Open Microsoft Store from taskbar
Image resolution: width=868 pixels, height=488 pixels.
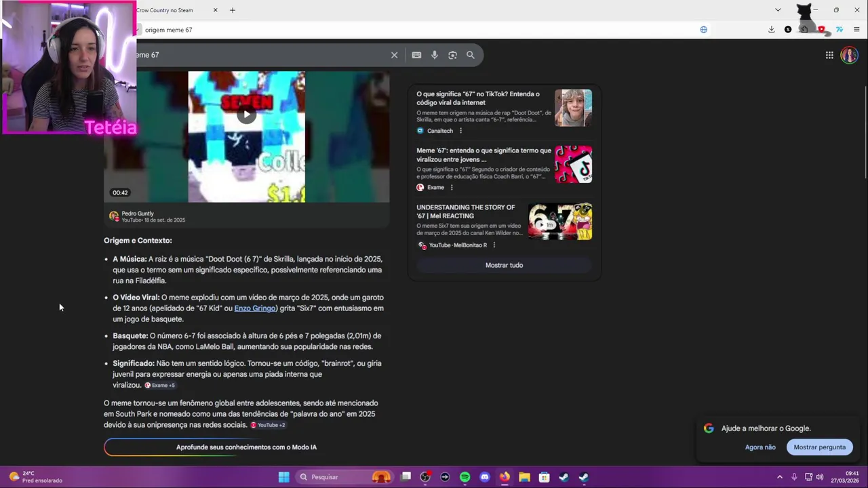pyautogui.click(x=544, y=477)
